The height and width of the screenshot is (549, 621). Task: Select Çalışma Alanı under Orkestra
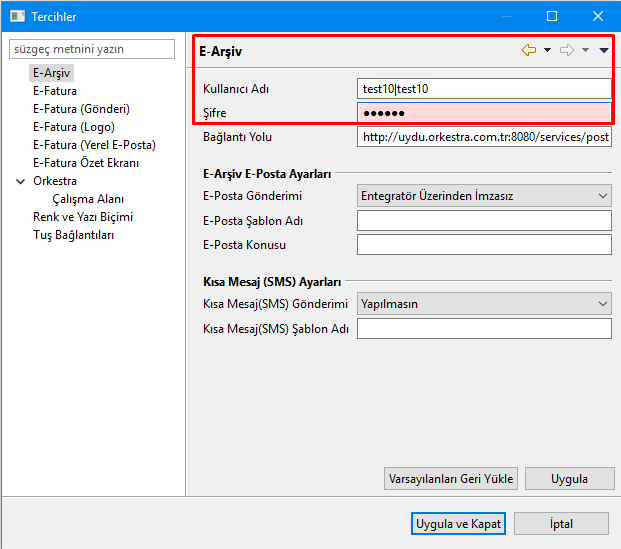coord(88,199)
